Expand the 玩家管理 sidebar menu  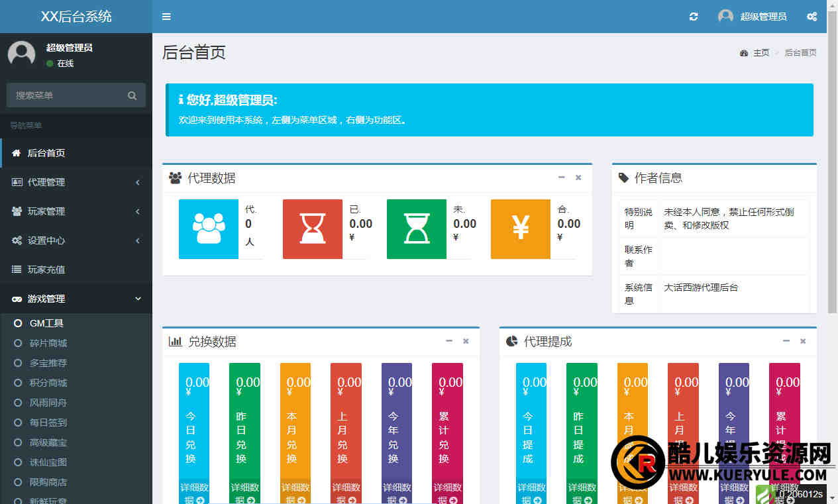click(76, 211)
